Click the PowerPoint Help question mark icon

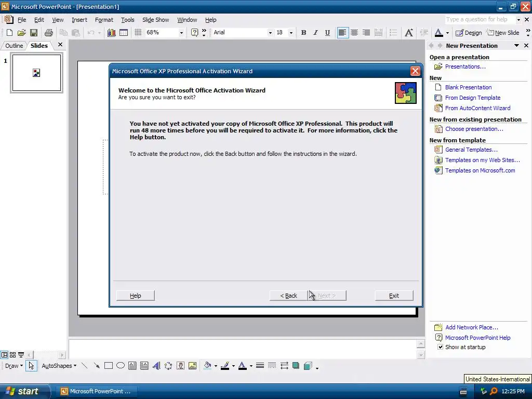[x=194, y=33]
